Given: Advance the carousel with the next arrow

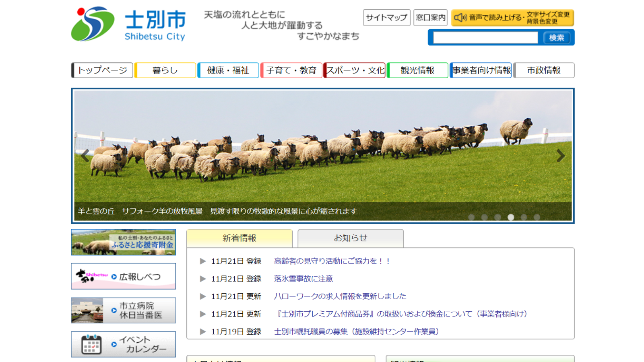Looking at the screenshot, I should (560, 156).
